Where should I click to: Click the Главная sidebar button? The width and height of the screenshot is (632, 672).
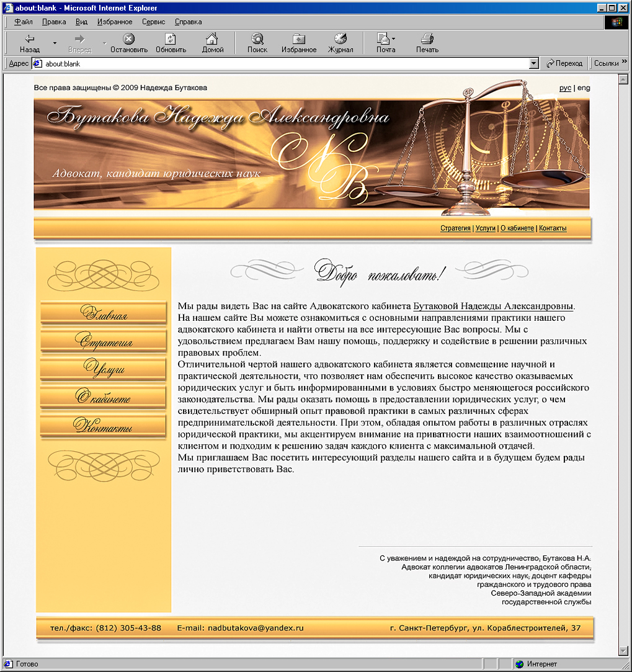coord(103,313)
